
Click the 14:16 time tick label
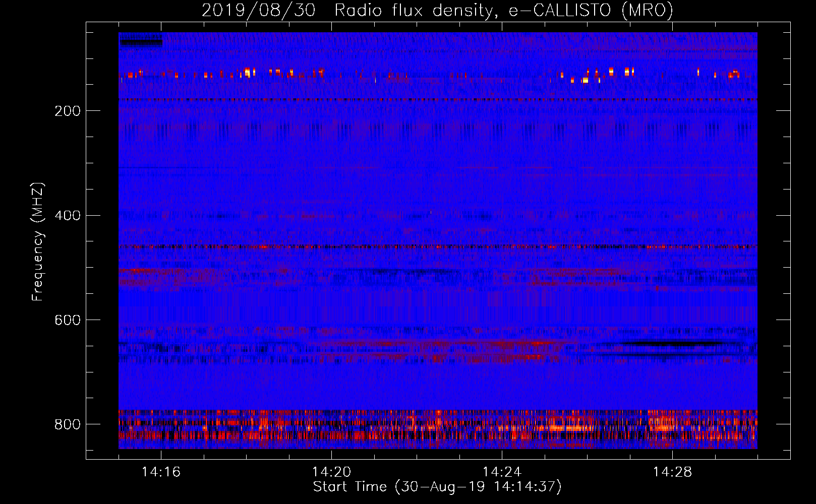point(161,472)
